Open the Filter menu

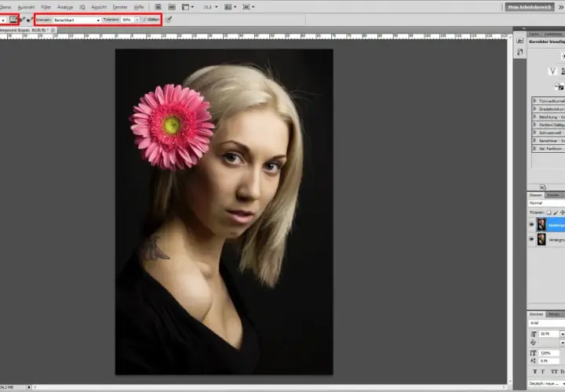tap(46, 7)
